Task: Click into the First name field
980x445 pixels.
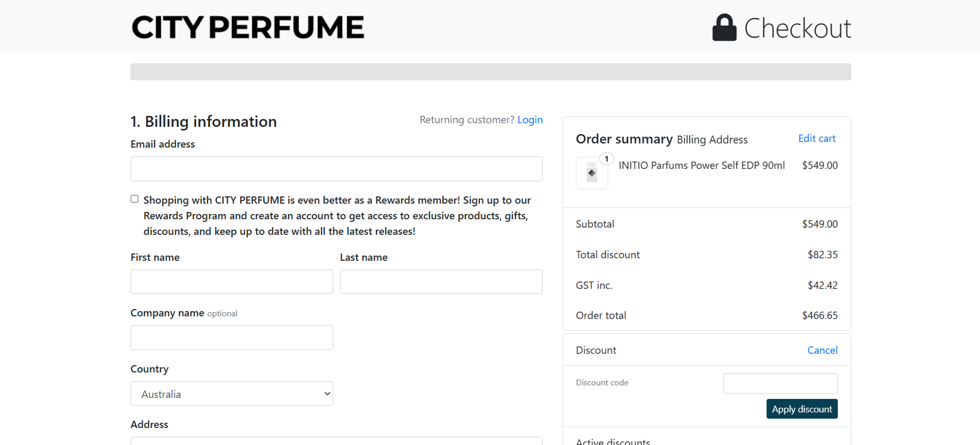Action: (231, 282)
